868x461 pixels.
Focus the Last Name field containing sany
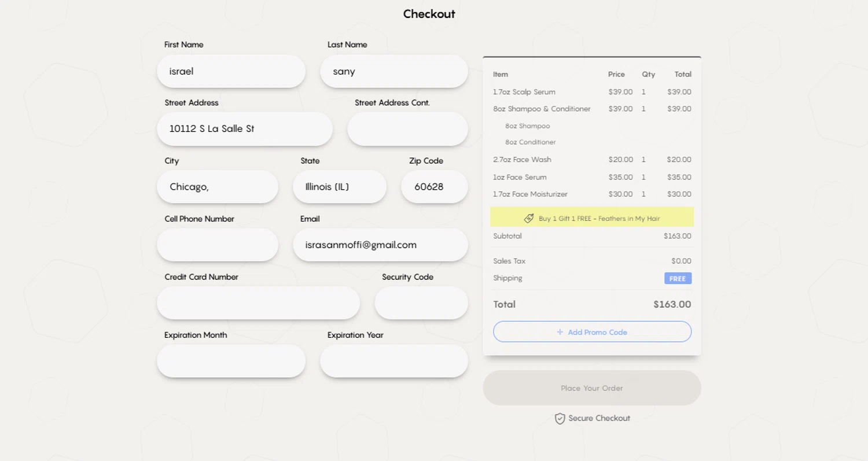[x=394, y=71]
